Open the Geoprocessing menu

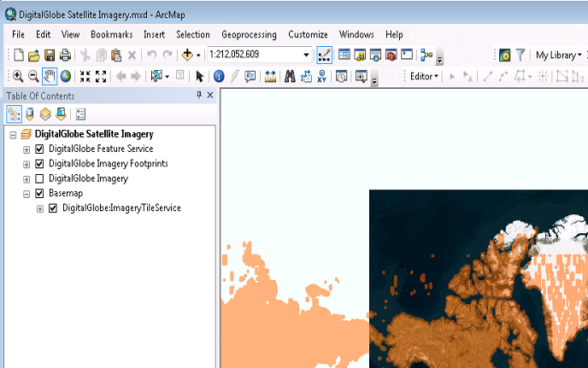click(249, 34)
